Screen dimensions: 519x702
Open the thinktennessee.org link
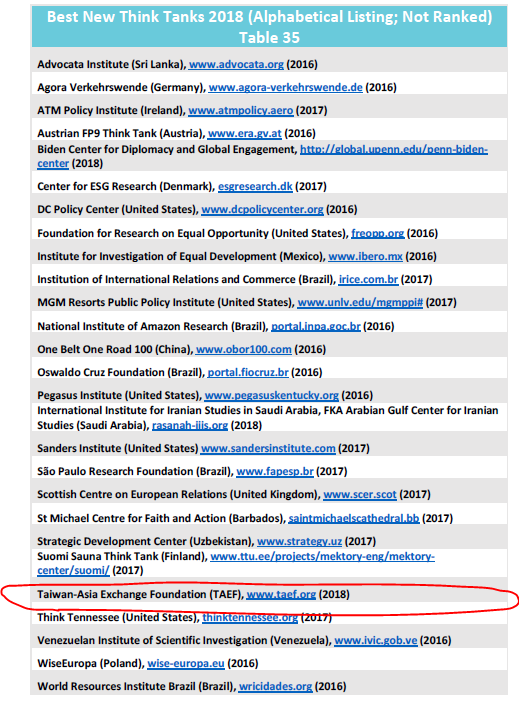[x=250, y=617]
